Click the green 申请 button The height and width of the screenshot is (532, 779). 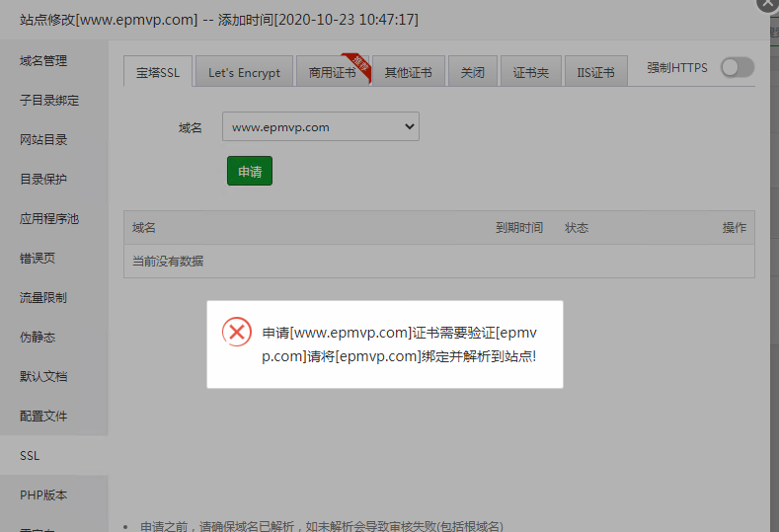[250, 171]
